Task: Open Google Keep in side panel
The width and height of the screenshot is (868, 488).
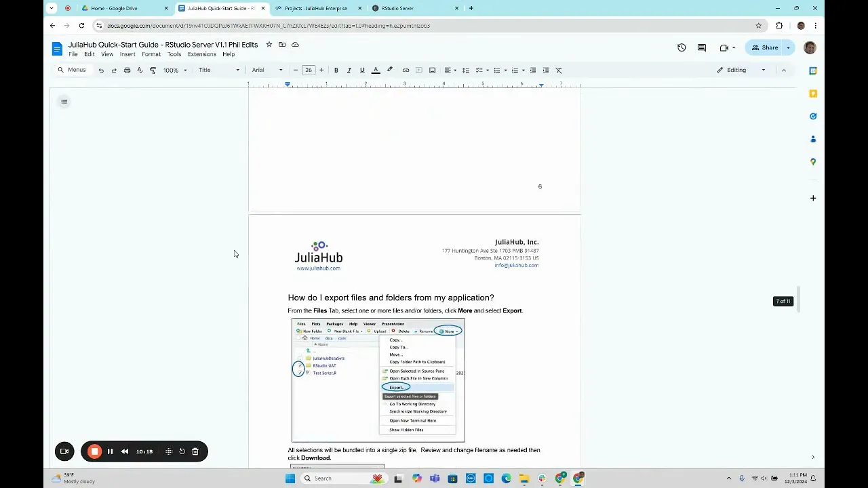Action: 813,94
